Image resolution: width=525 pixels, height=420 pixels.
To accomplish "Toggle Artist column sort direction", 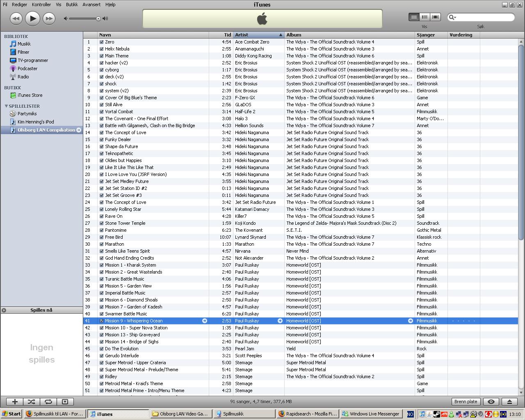I will click(259, 35).
